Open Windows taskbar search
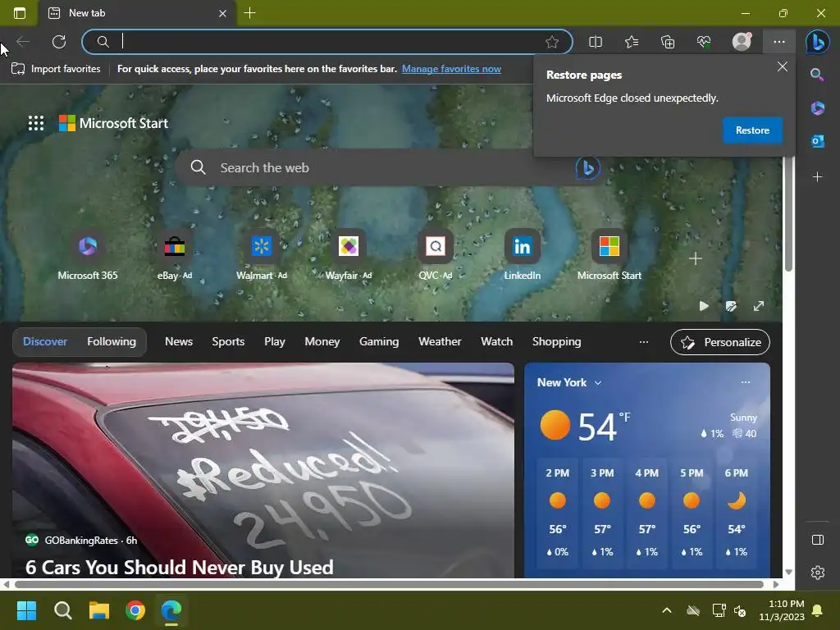Screen dimensions: 840x630 tap(62, 610)
